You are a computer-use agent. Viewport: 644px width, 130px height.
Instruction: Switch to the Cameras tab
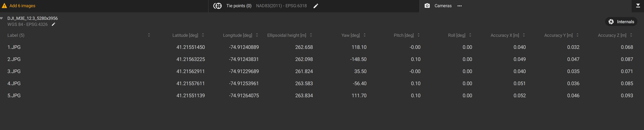pos(443,6)
